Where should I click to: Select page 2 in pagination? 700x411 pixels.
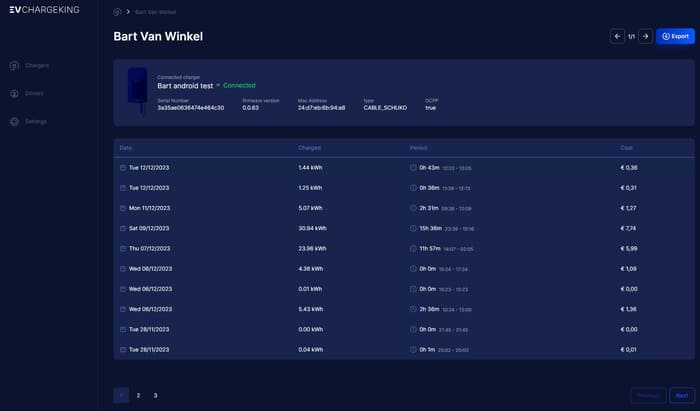[138, 395]
